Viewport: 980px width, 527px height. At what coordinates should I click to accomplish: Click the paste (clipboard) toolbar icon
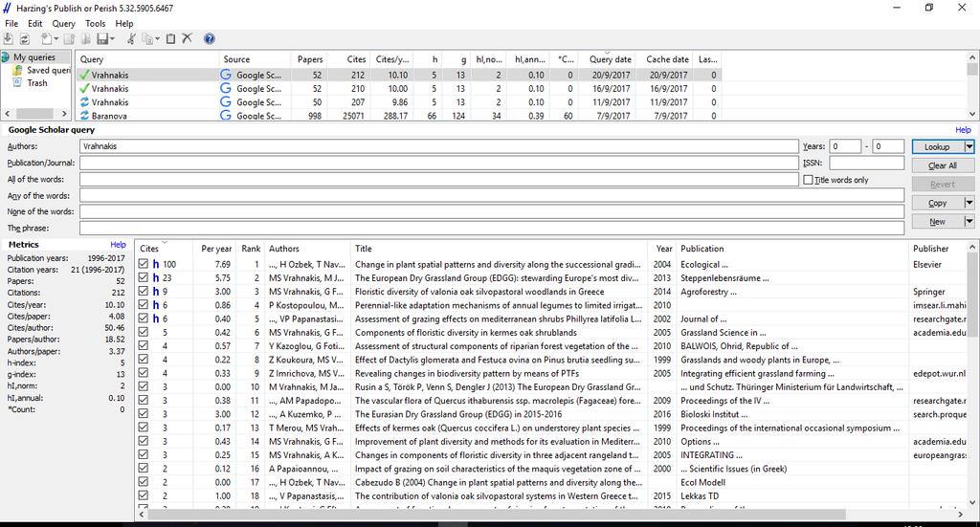pyautogui.click(x=170, y=38)
